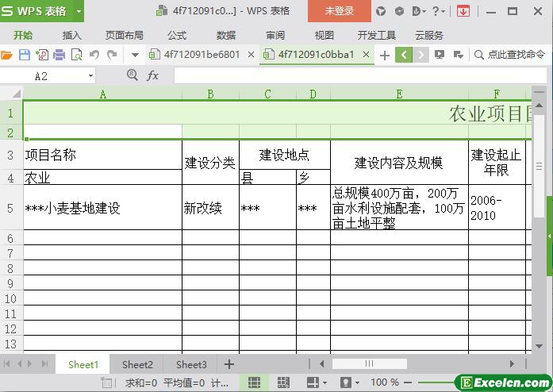Click the 100 % zoom level
Image resolution: width=553 pixels, height=392 pixels.
pyautogui.click(x=385, y=382)
